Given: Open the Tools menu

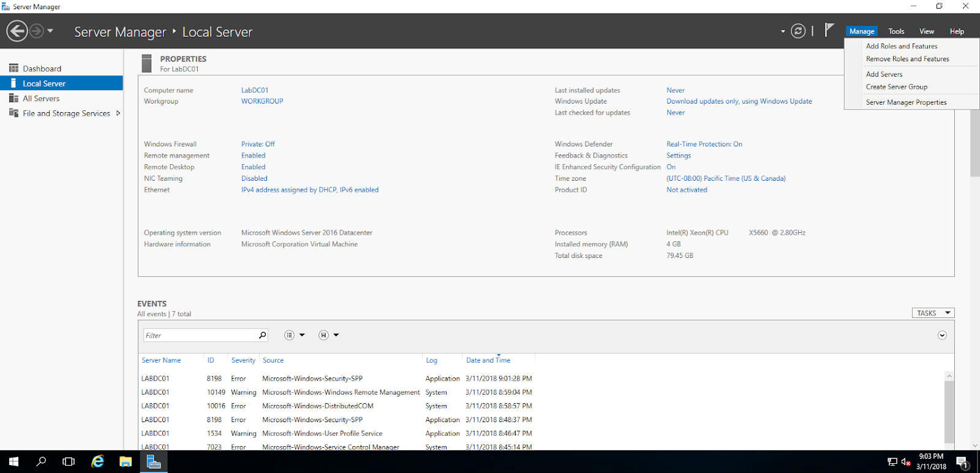Looking at the screenshot, I should [896, 31].
